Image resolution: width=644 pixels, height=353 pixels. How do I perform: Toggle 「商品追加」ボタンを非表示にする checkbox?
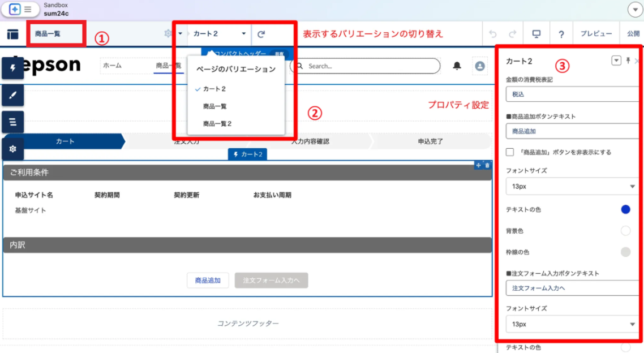[510, 152]
